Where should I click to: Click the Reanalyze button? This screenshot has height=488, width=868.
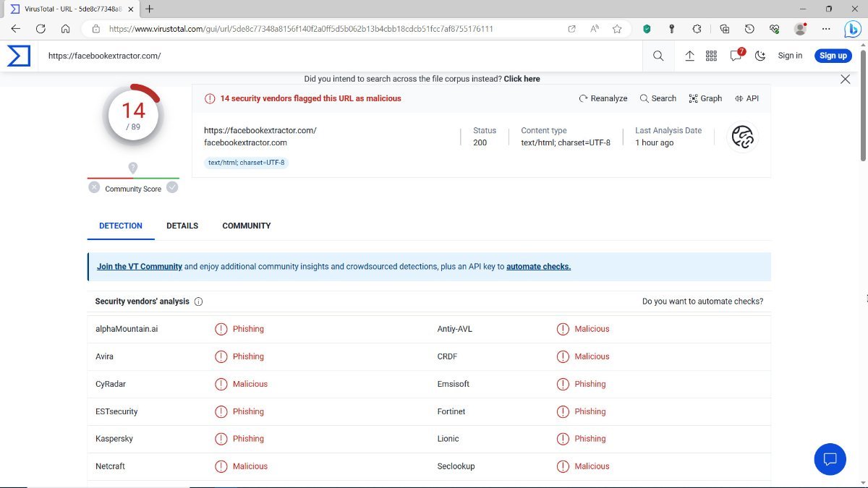(603, 98)
